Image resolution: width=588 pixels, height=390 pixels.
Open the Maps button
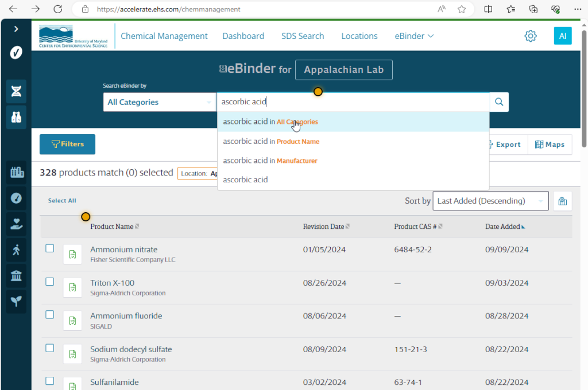(x=550, y=145)
